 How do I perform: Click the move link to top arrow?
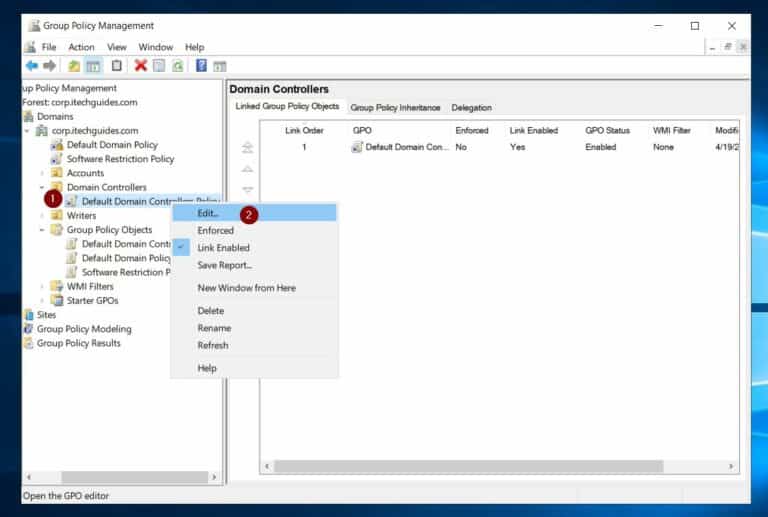[x=247, y=147]
